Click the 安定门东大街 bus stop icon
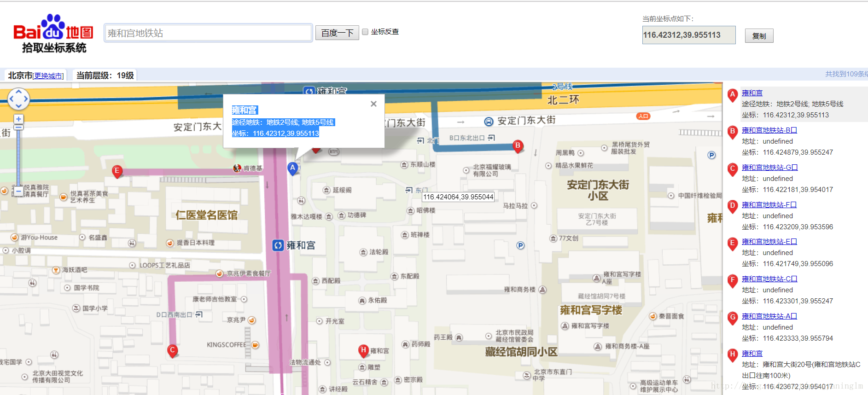868x395 pixels. pos(489,122)
